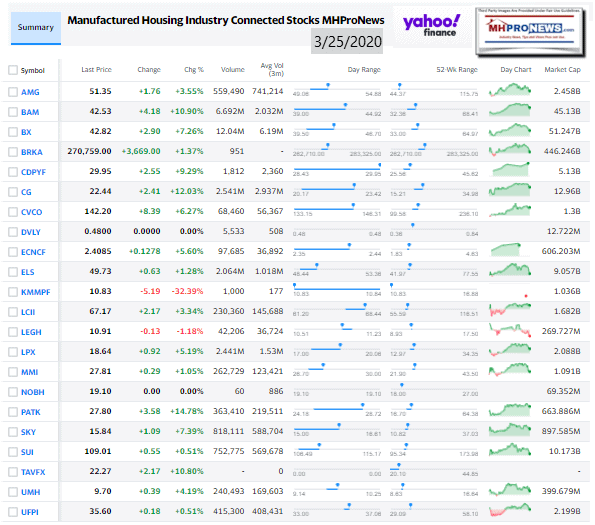View the BRKA day chart sparkline
This screenshot has height=525, width=595.
[510, 149]
